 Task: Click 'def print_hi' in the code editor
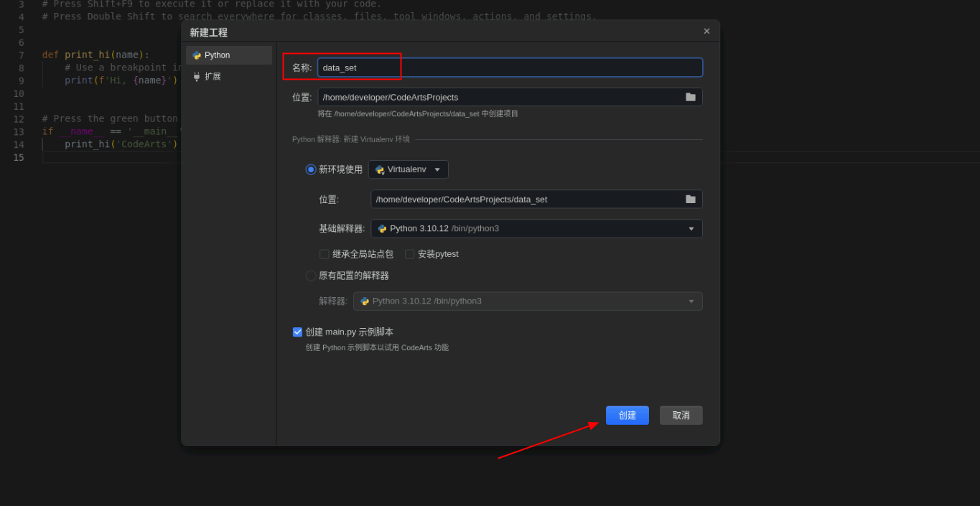pos(75,55)
